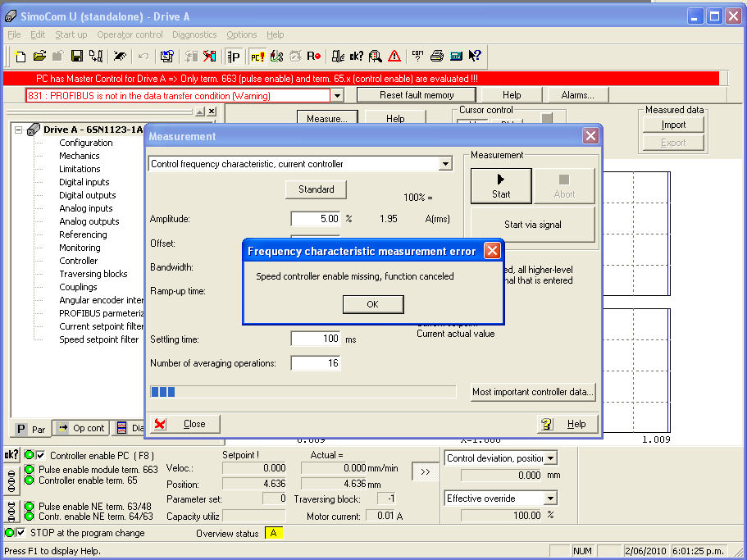Click the magnifier search icon in toolbar

376,57
